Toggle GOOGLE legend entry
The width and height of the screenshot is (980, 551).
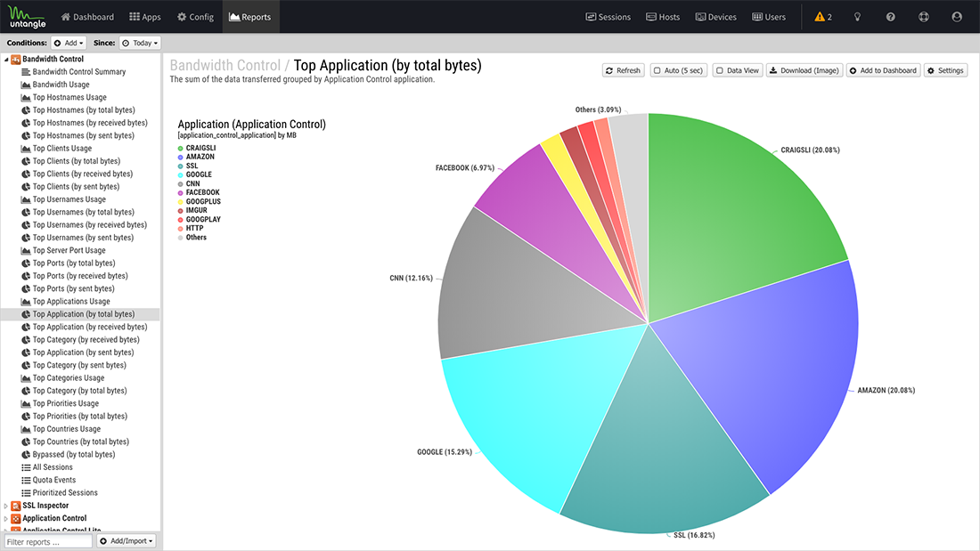(x=195, y=175)
